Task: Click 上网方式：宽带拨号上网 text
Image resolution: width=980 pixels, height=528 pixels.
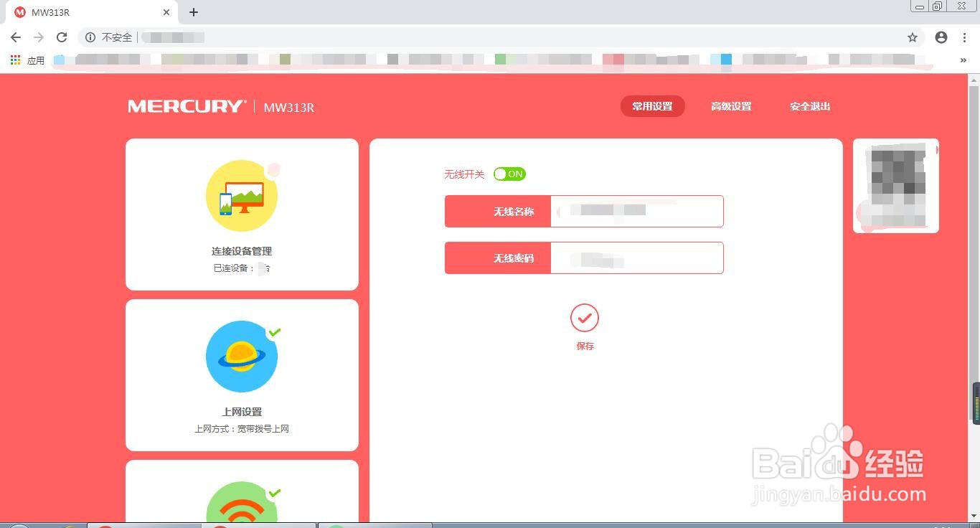Action: coord(242,429)
